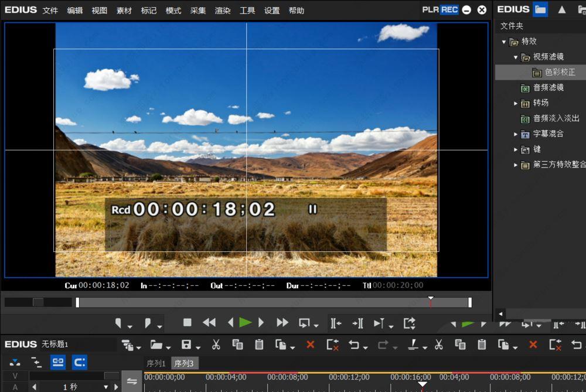Expand the 第三方特效整合 tree node
The width and height of the screenshot is (586, 392).
[516, 165]
